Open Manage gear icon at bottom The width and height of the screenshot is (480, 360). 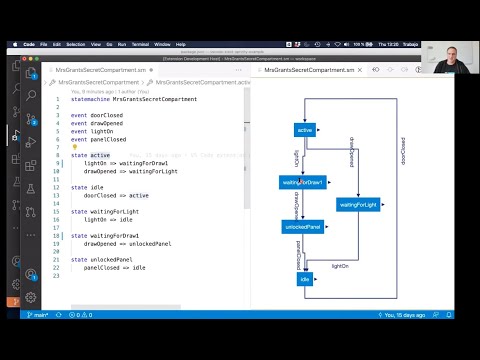[x=31, y=297]
